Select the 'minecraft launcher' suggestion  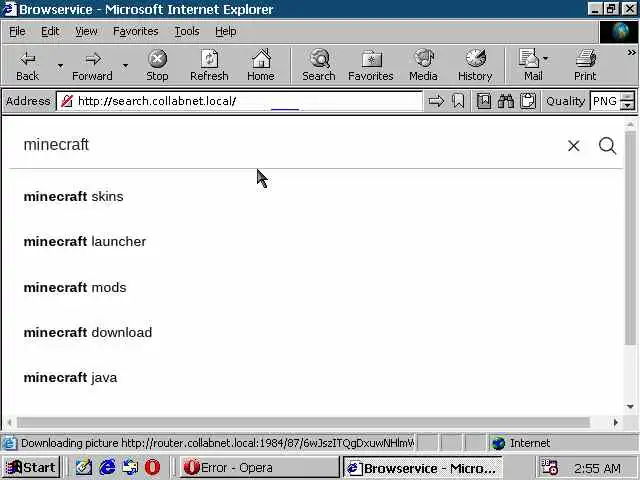[84, 241]
